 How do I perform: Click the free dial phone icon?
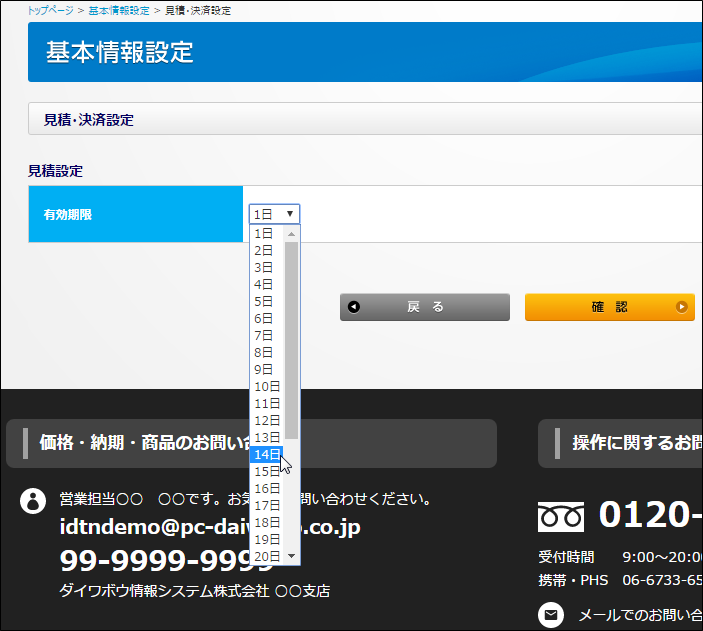pyautogui.click(x=560, y=516)
